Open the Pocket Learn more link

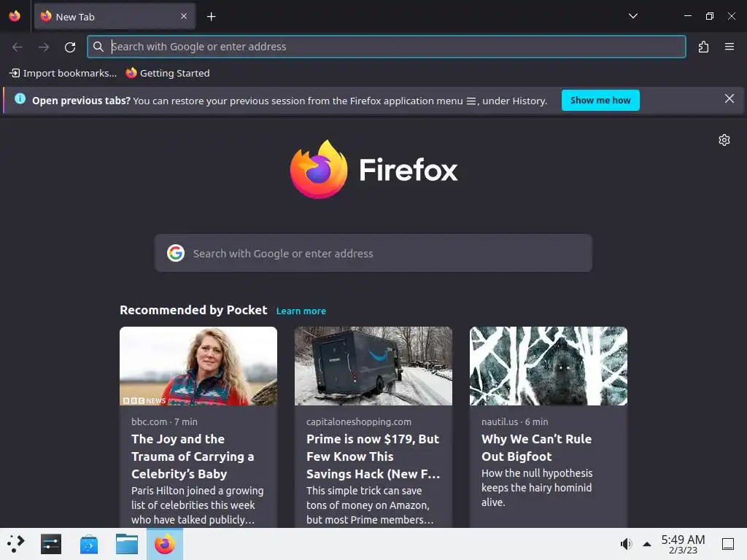301,311
